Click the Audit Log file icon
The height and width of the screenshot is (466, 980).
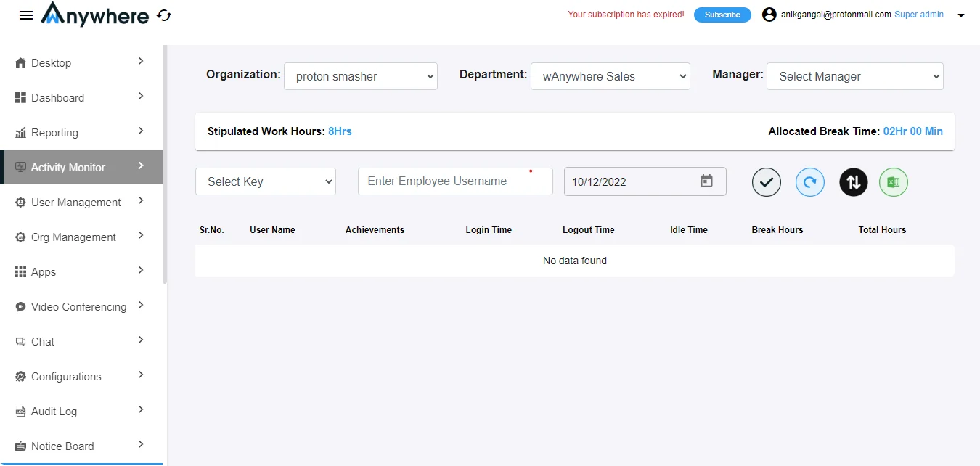20,412
